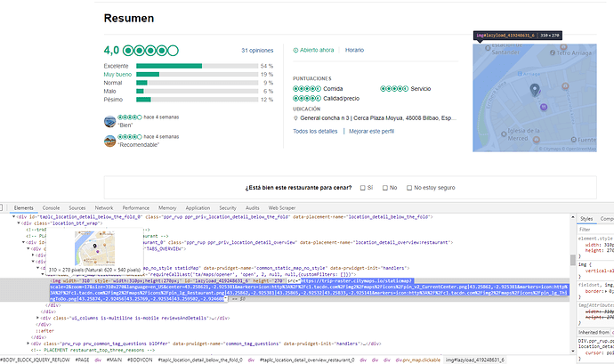Click the location pin icon beside the address

[295, 117]
